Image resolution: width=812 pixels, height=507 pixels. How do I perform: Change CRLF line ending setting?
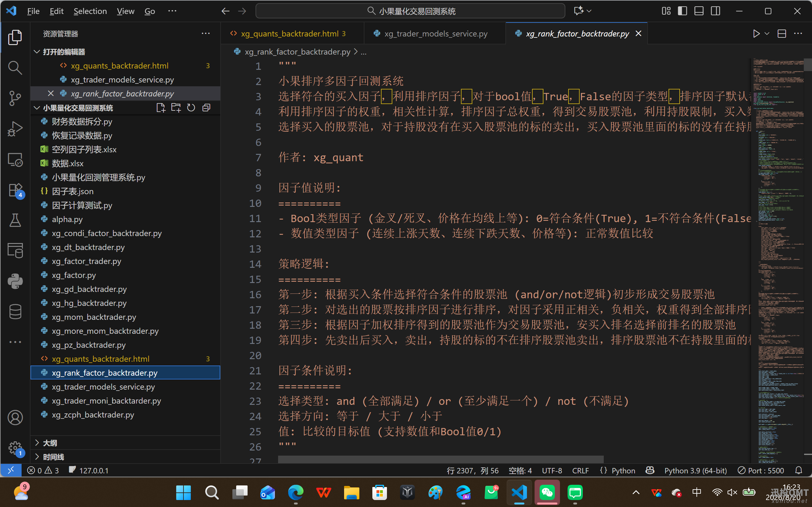click(x=580, y=470)
